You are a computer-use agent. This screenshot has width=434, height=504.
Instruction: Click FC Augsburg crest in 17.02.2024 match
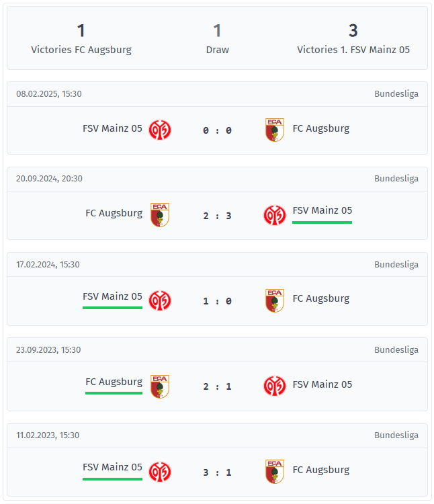[x=275, y=300]
